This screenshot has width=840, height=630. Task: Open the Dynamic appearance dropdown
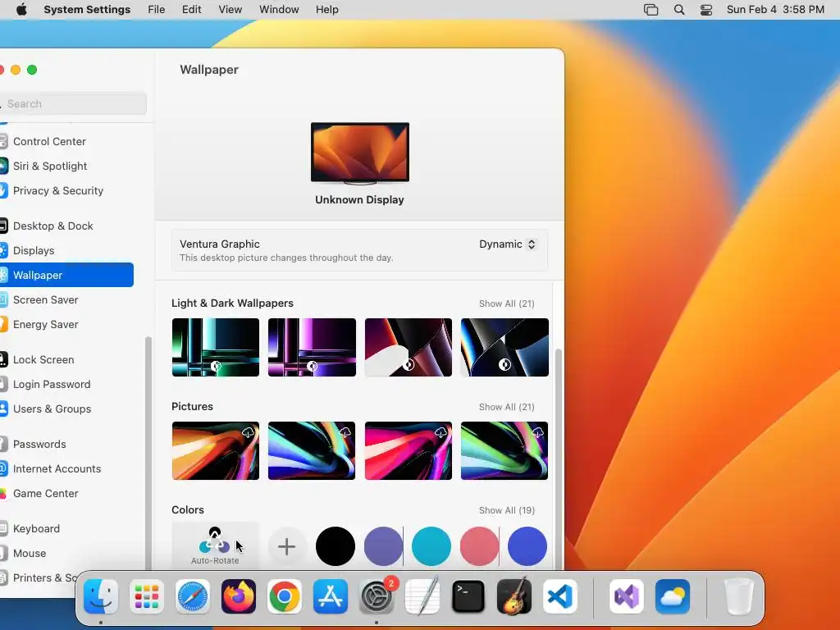click(507, 244)
